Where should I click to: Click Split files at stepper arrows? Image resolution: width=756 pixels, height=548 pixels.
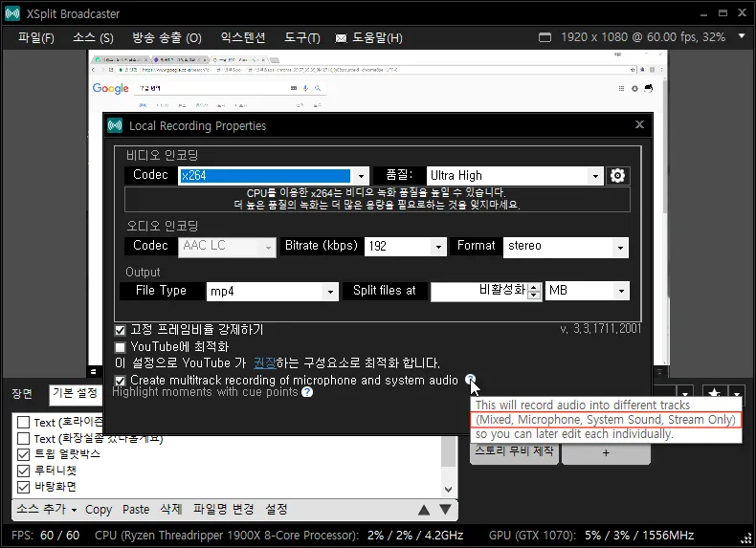534,291
